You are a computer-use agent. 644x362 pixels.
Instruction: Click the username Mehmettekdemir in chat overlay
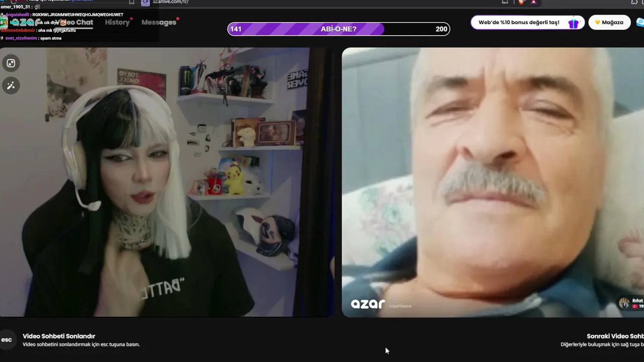click(18, 31)
